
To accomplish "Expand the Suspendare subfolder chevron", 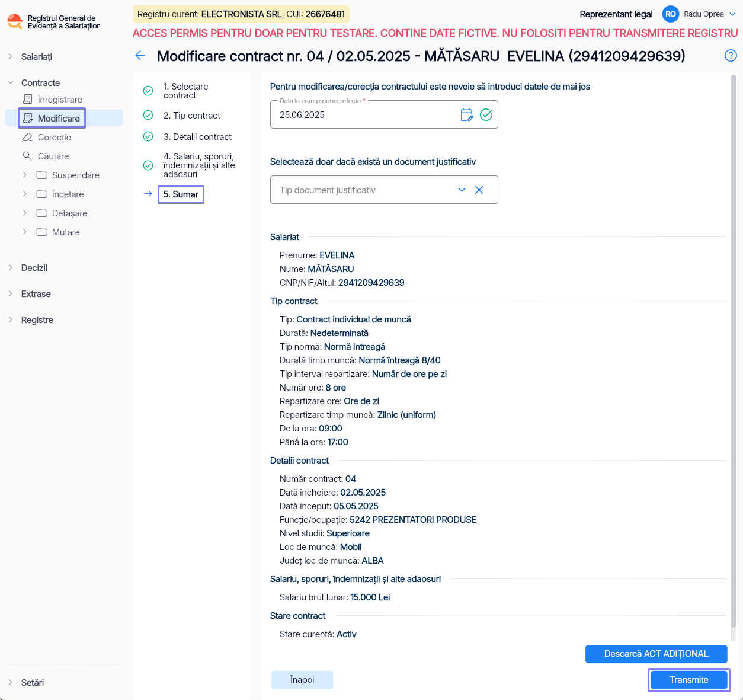I will click(x=25, y=175).
